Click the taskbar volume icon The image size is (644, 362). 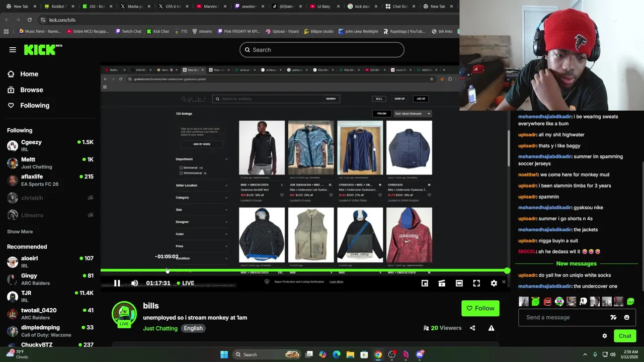click(613, 354)
